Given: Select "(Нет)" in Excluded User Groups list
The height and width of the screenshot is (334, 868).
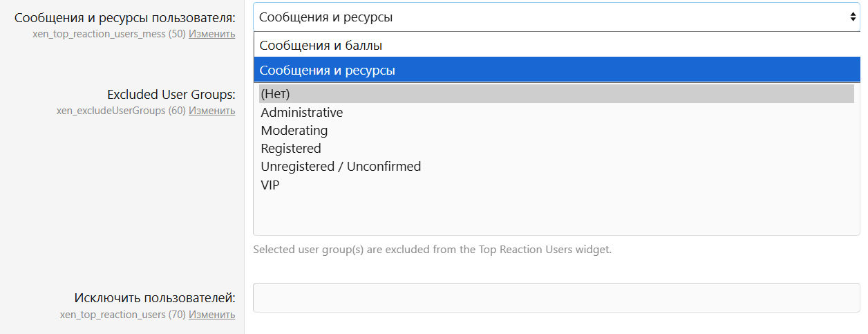Looking at the screenshot, I should 275,94.
